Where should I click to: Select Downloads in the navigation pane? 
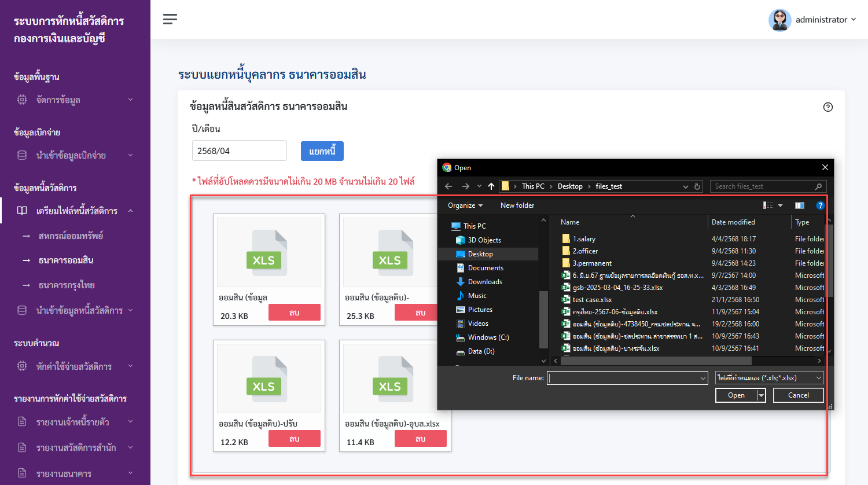point(485,282)
